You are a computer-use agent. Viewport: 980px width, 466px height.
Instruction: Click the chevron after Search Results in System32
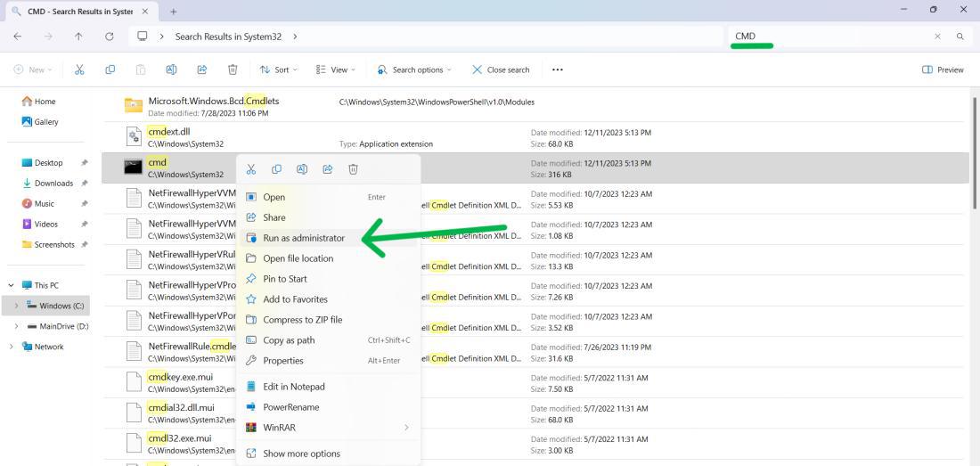click(x=295, y=37)
